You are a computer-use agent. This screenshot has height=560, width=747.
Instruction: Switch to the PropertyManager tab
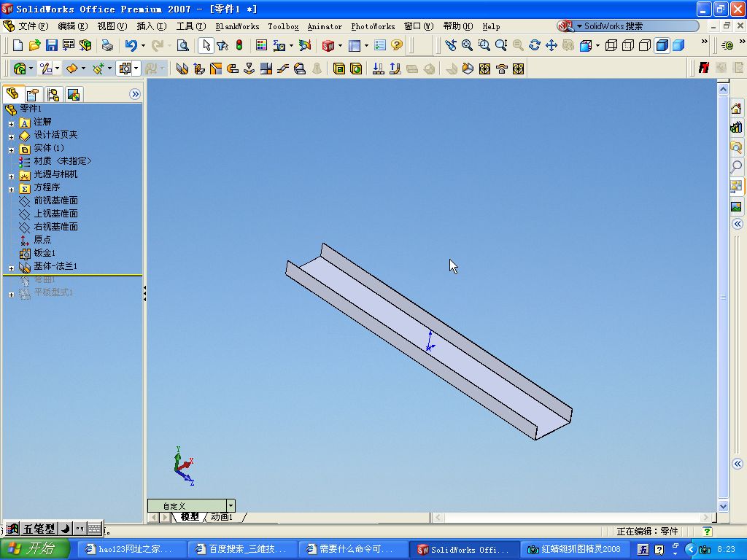click(32, 94)
